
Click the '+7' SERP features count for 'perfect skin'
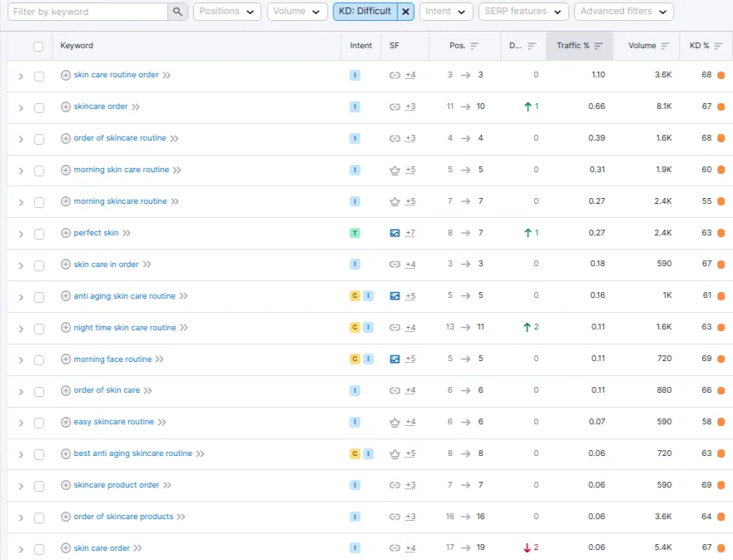(x=410, y=233)
